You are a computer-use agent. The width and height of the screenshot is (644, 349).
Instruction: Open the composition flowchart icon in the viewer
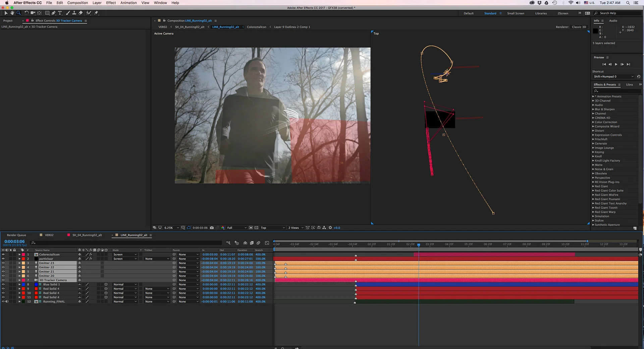click(x=324, y=228)
